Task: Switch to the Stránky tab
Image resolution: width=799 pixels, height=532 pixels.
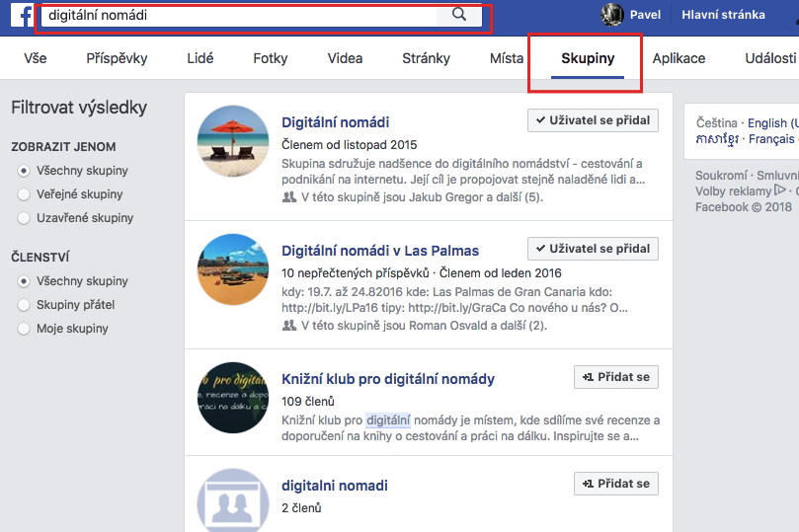Action: coord(426,58)
